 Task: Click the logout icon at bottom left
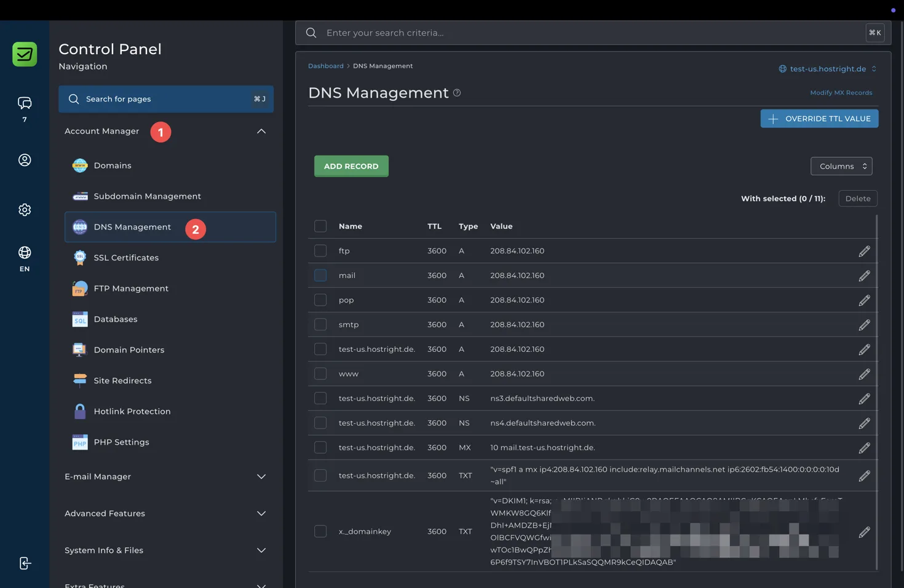coord(25,563)
